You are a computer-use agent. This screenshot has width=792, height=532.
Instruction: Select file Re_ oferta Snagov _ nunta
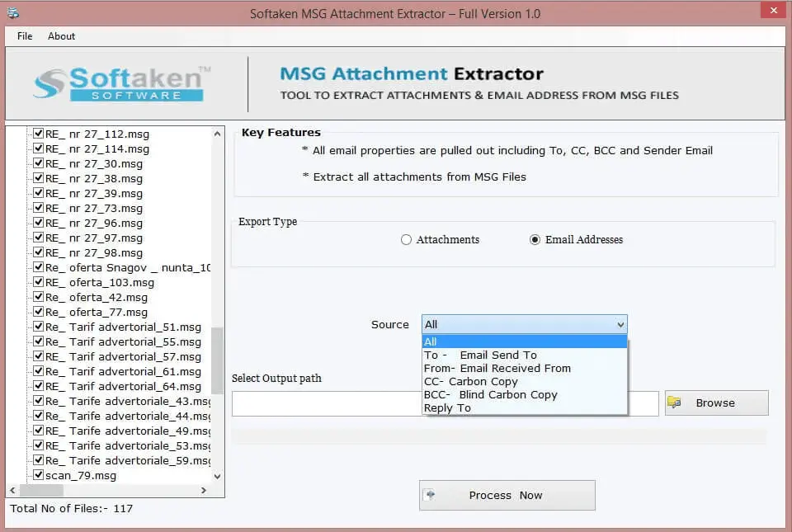pyautogui.click(x=128, y=267)
